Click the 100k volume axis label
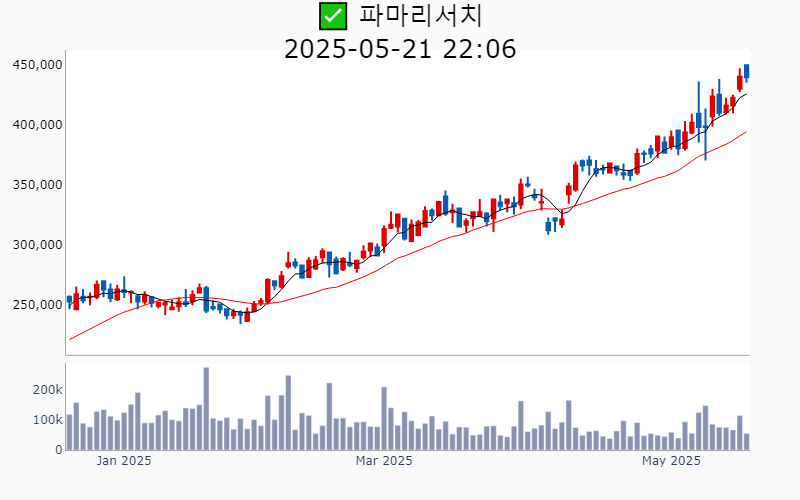The height and width of the screenshot is (500, 800). point(47,420)
